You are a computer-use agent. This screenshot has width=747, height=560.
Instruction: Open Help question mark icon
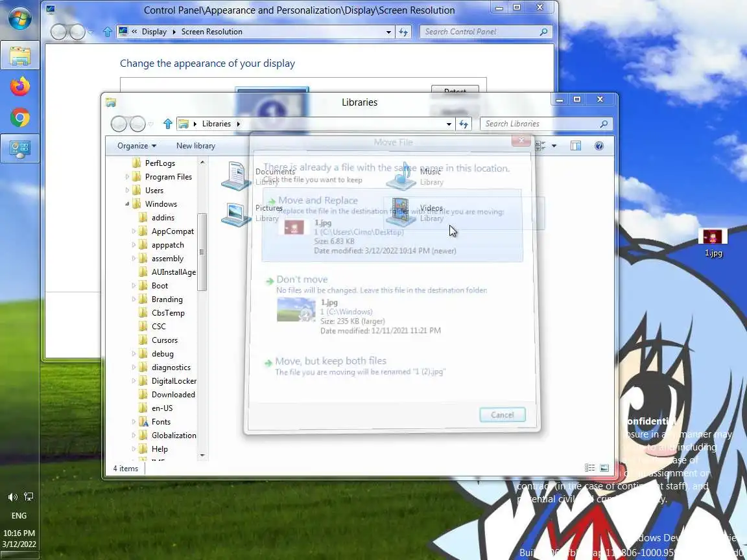coord(599,146)
